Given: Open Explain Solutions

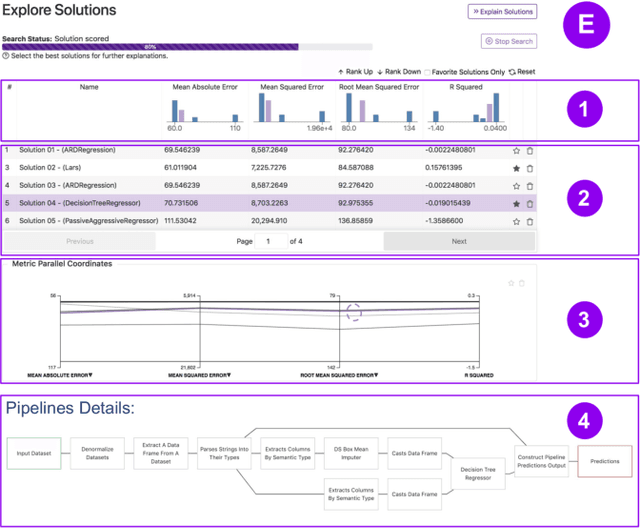Looking at the screenshot, I should 502,12.
